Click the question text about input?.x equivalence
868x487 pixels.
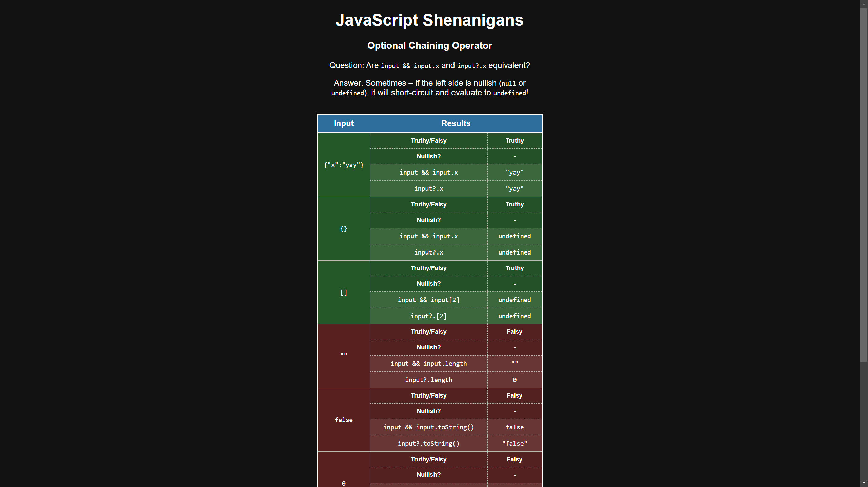click(429, 65)
